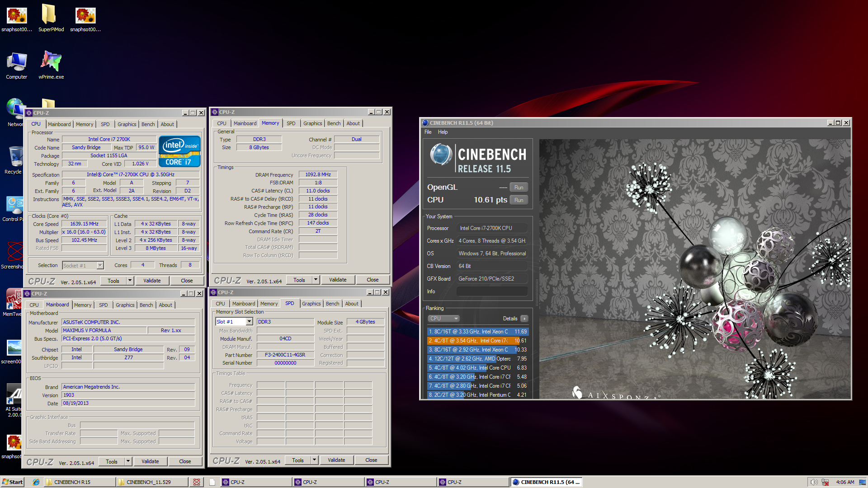This screenshot has width=868, height=488.
Task: Click the Cinebench globe logo icon
Action: (441, 155)
